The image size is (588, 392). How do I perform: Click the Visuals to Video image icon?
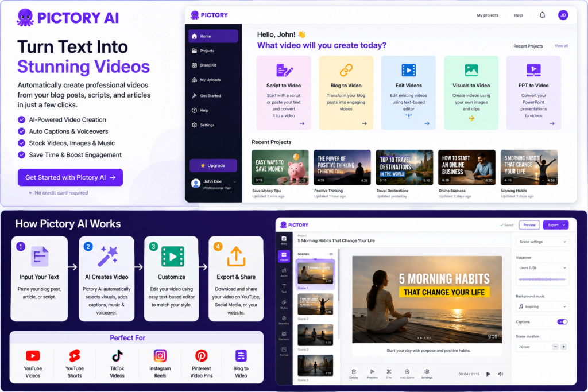[x=471, y=70]
